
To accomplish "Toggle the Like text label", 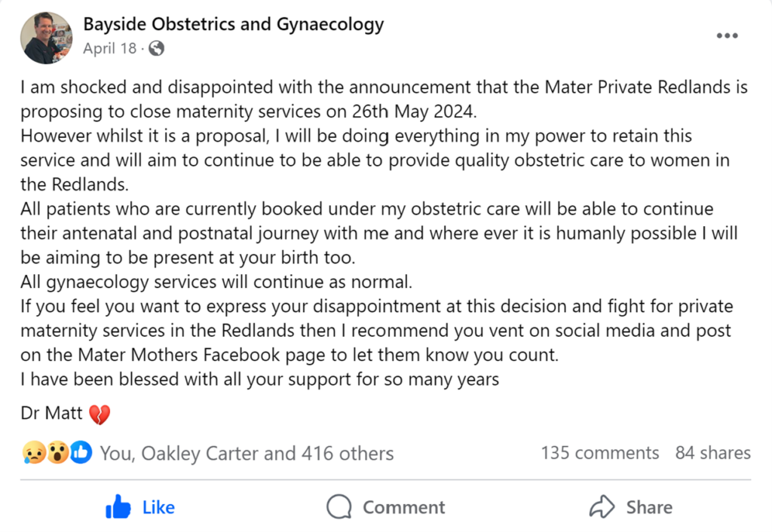I will click(158, 508).
